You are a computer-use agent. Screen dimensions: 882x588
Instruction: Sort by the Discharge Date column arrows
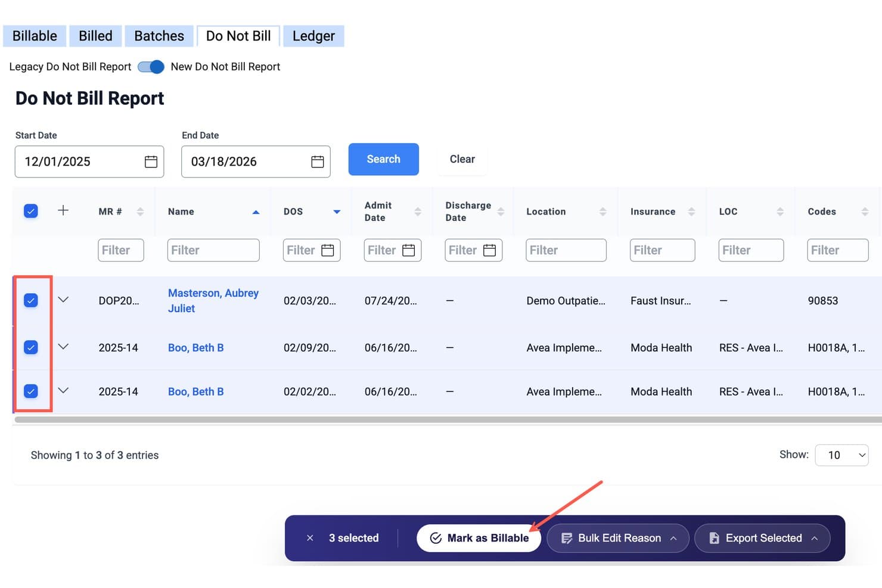point(501,211)
